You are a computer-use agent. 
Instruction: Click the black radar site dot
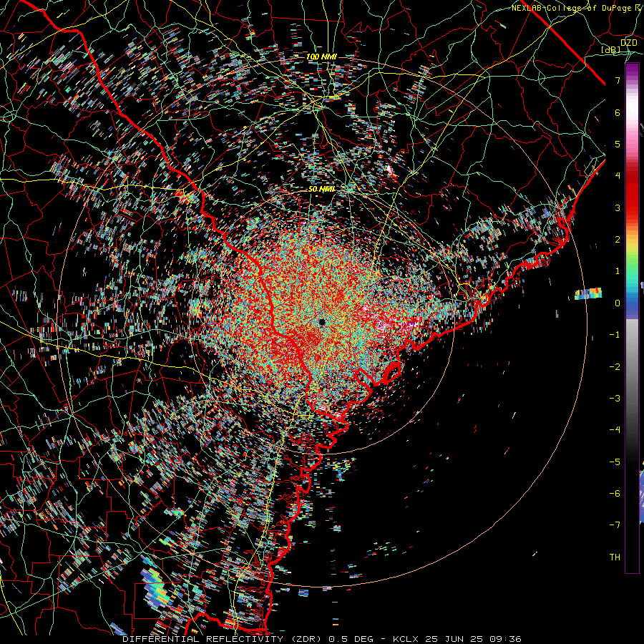(322, 322)
